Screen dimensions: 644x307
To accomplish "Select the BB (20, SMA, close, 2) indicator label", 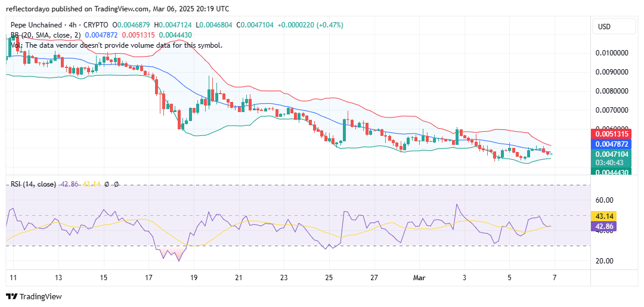I will 47,35.
